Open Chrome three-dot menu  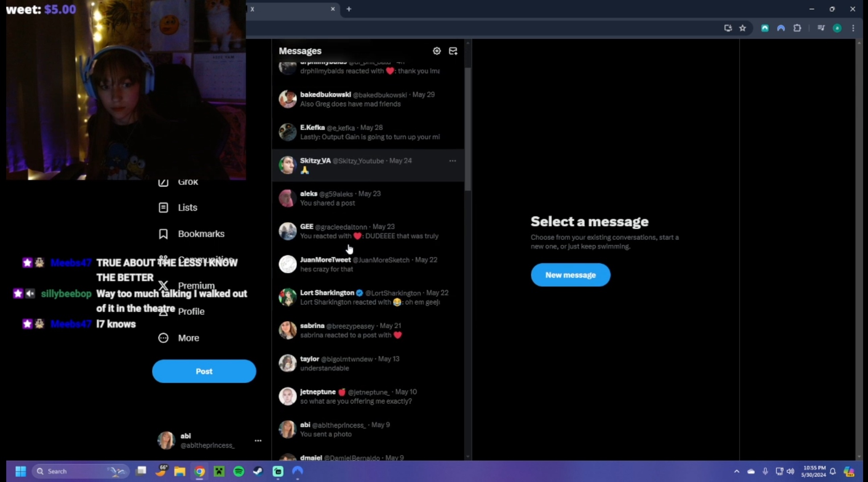point(853,28)
